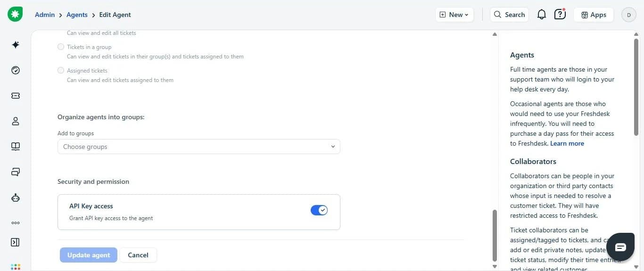The image size is (644, 271).
Task: Open the Solutions book icon in sidebar
Action: coord(16,147)
